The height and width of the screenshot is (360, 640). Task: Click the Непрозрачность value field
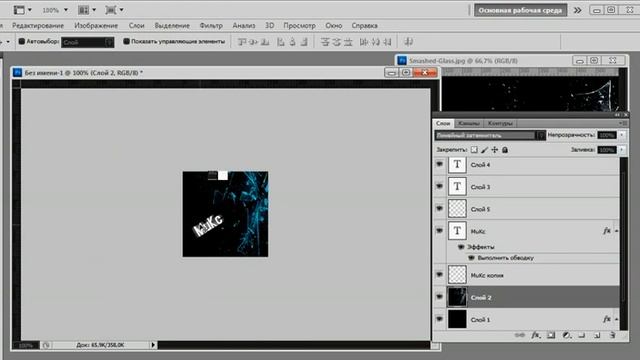(607, 135)
